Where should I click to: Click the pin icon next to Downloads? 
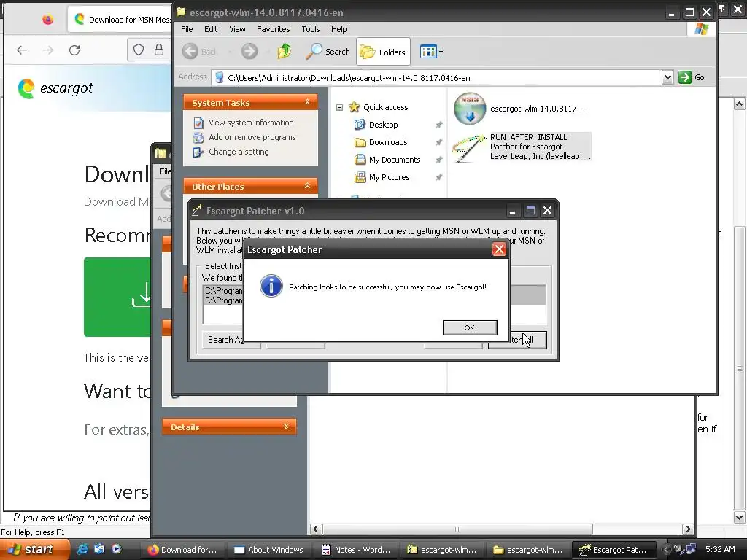438,142
